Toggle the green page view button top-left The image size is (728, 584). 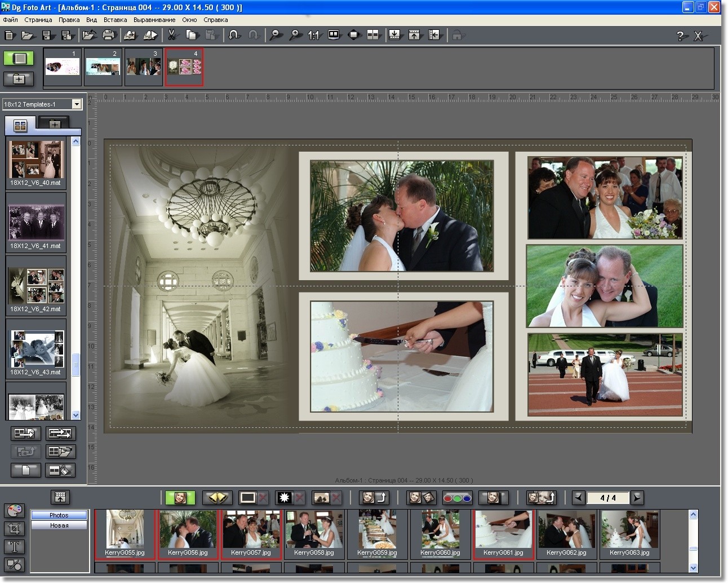point(19,58)
